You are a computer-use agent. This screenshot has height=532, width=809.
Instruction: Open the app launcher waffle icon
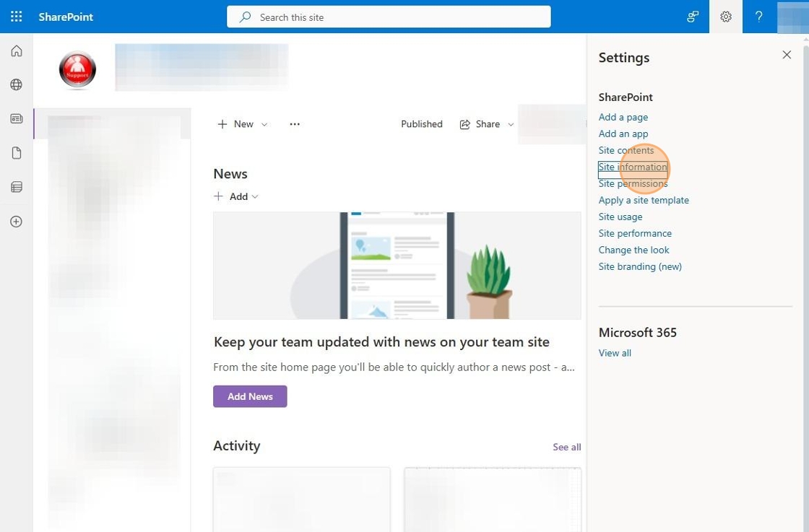17,17
